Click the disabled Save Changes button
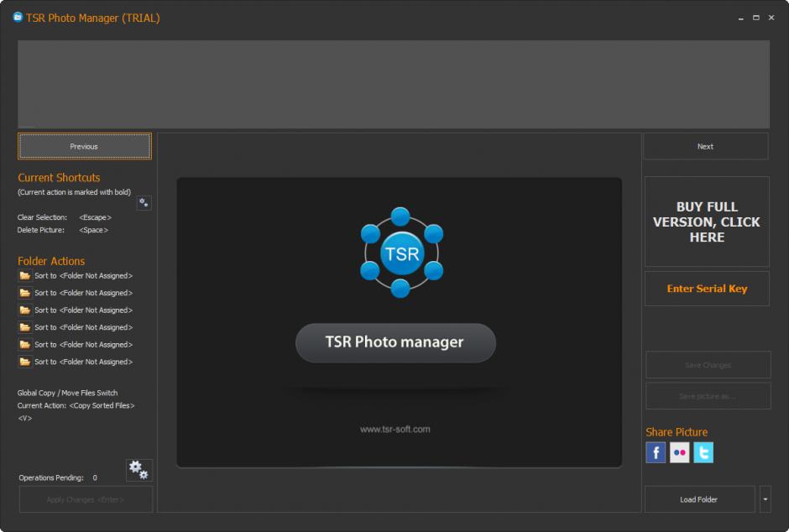The width and height of the screenshot is (789, 532). point(708,365)
